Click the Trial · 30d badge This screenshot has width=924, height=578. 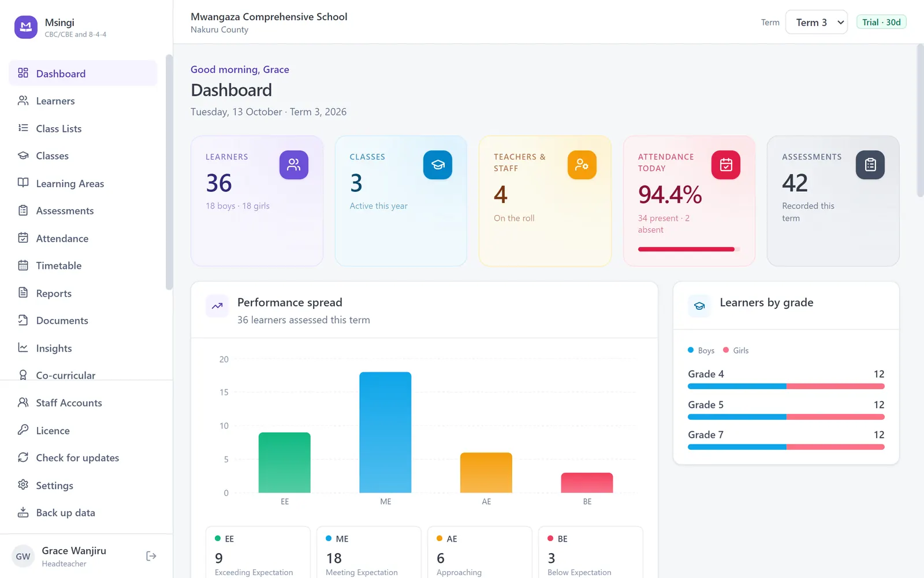[881, 22]
